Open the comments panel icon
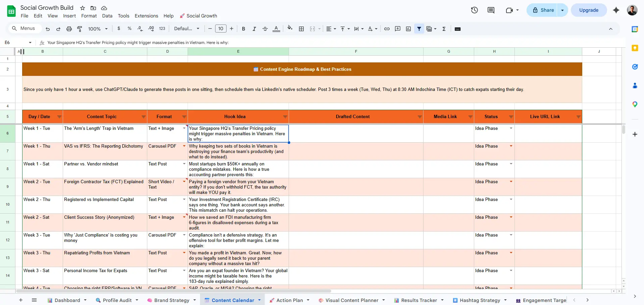Image resolution: width=644 pixels, height=305 pixels. [x=491, y=10]
